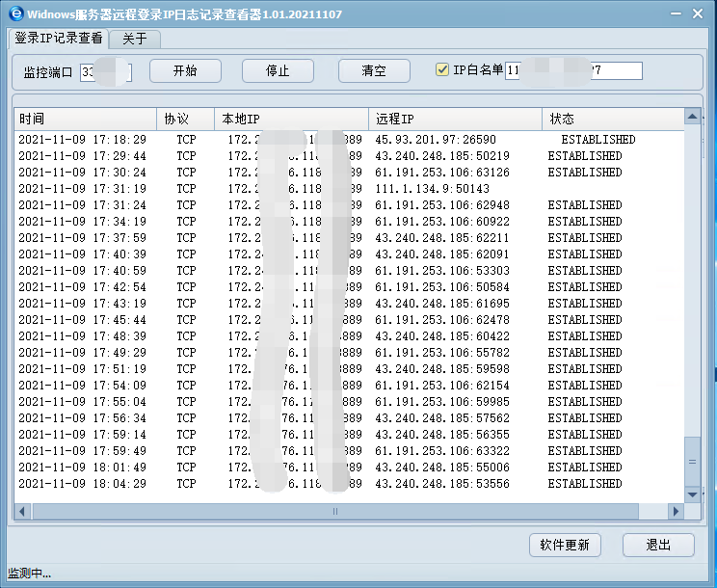Select remote IP 61.191.253.106:62154

tap(442, 386)
